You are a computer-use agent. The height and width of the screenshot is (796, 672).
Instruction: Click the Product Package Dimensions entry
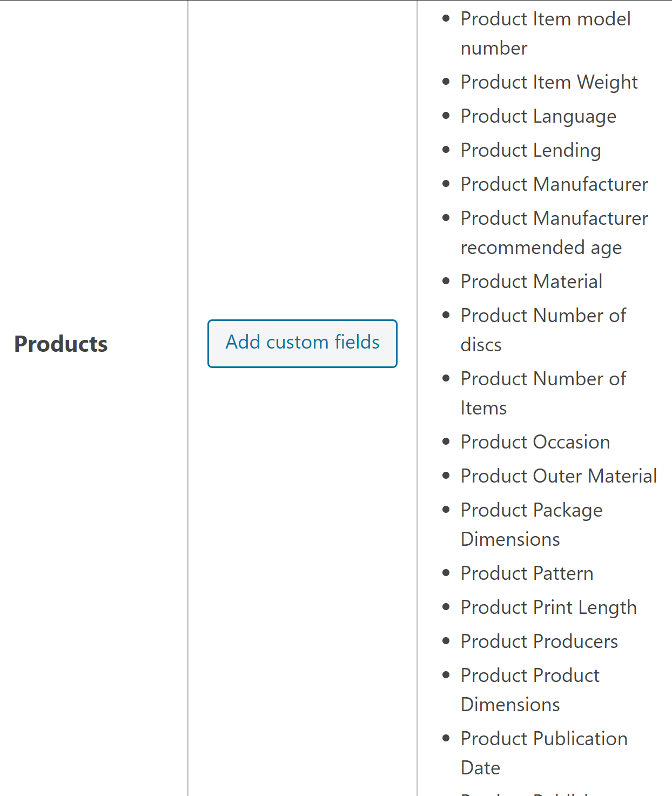coord(532,510)
